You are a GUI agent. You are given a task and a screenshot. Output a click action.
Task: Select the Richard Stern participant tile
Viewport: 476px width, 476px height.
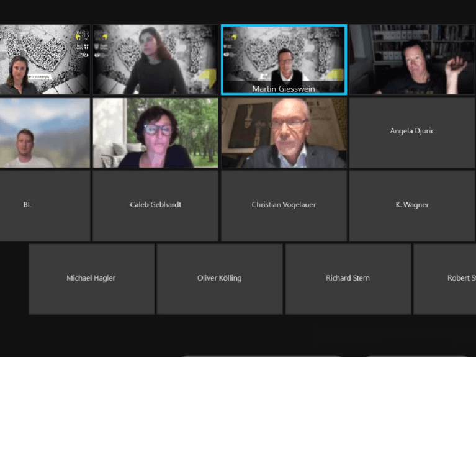tap(348, 279)
